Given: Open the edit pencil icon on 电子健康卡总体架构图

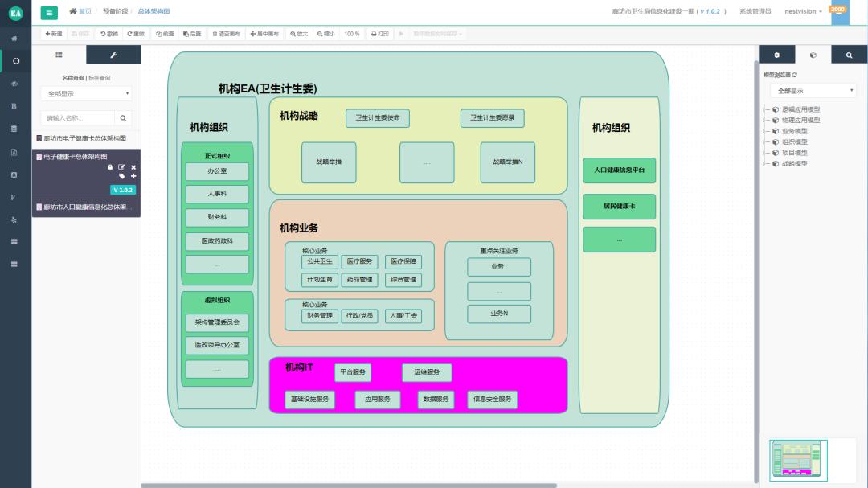Looking at the screenshot, I should coord(121,166).
